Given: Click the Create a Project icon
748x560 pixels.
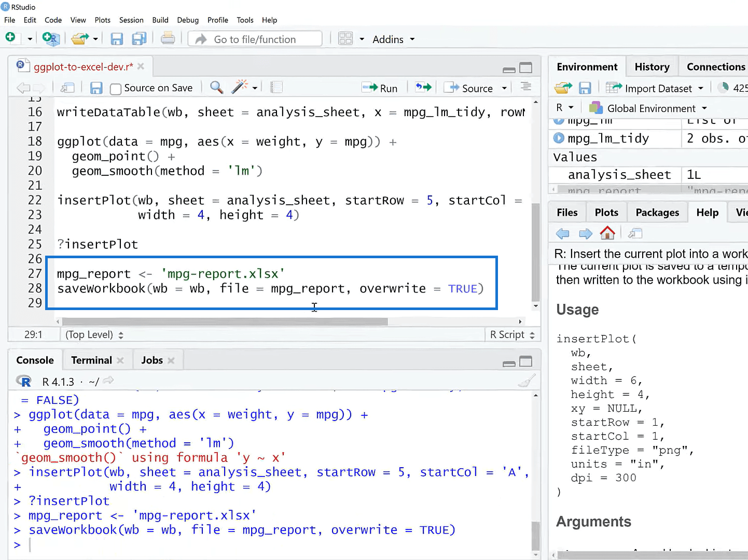Looking at the screenshot, I should 51,39.
